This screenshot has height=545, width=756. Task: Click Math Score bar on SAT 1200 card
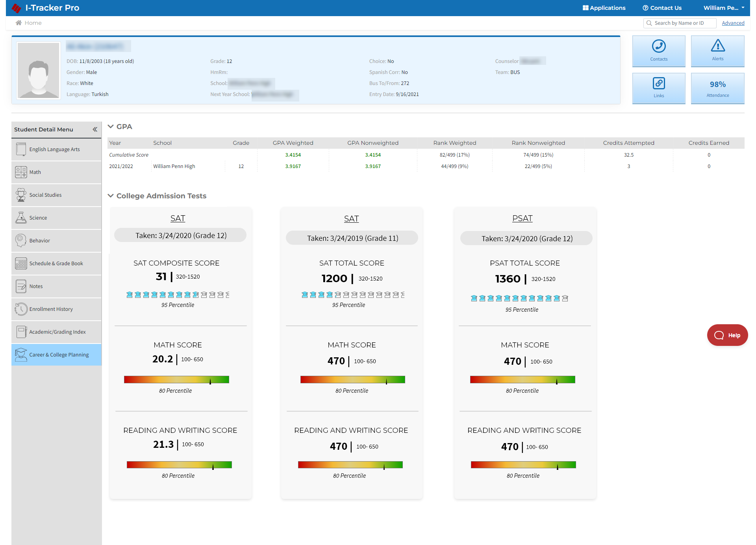tap(352, 380)
